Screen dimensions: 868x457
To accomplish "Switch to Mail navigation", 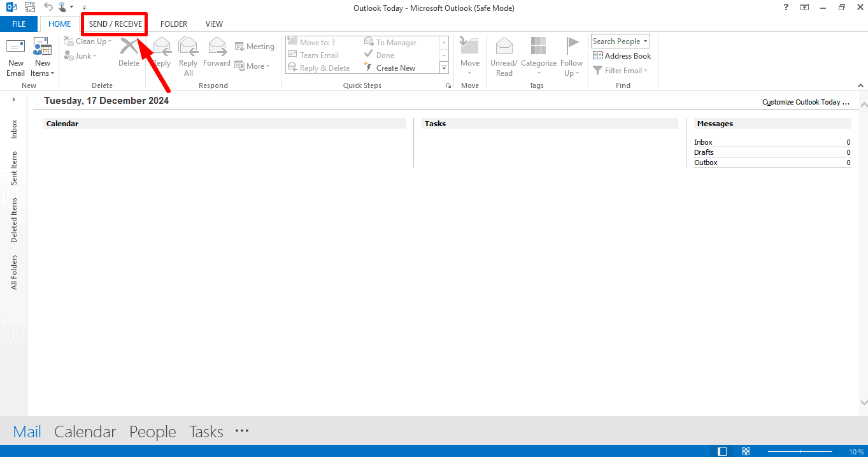I will coord(27,432).
